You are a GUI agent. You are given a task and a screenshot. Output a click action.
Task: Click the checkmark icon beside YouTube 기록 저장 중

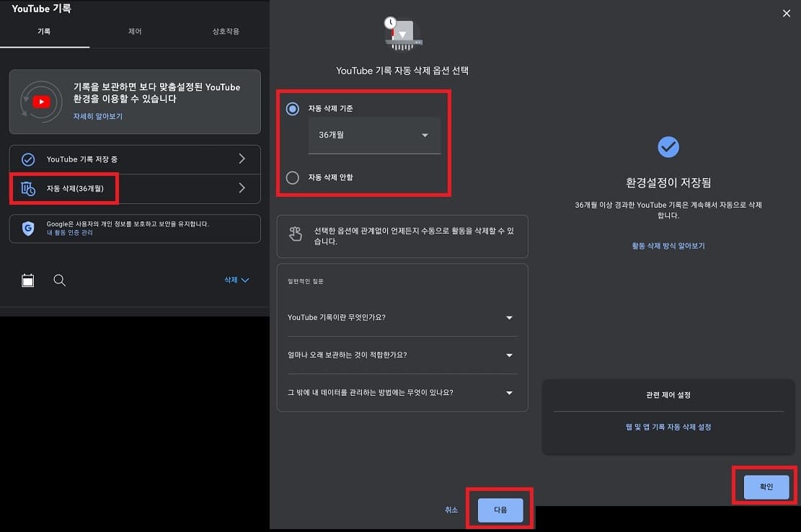[28, 160]
